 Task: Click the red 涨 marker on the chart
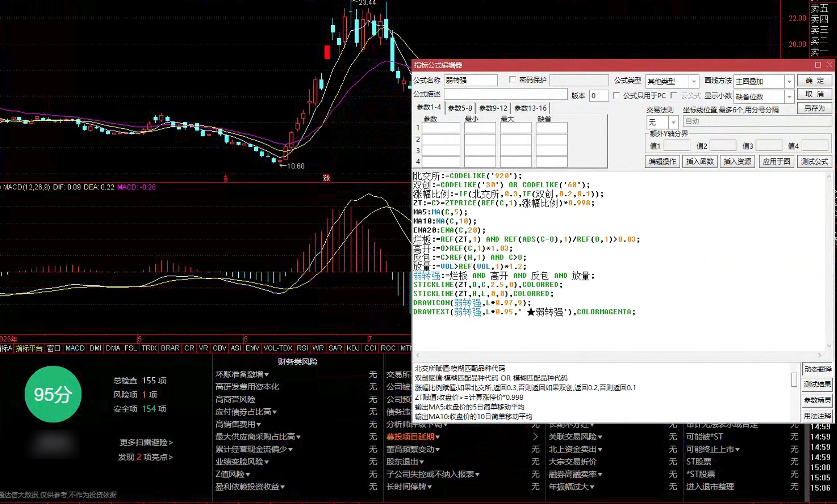point(326,178)
